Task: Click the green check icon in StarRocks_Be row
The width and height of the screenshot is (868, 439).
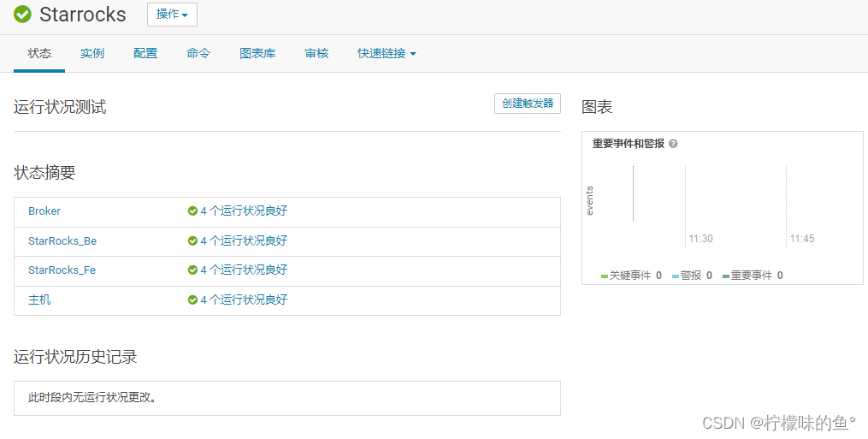Action: [x=192, y=241]
